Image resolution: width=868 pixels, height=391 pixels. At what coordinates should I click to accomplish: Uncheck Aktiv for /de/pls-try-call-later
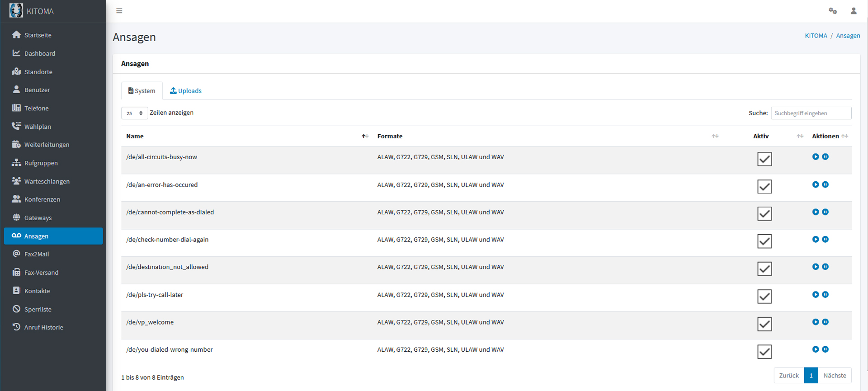coord(764,297)
